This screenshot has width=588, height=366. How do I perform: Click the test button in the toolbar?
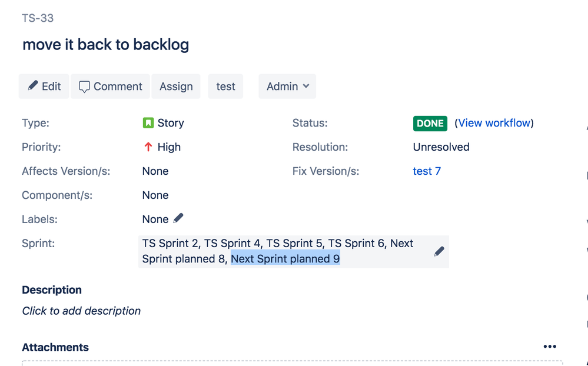pyautogui.click(x=225, y=86)
